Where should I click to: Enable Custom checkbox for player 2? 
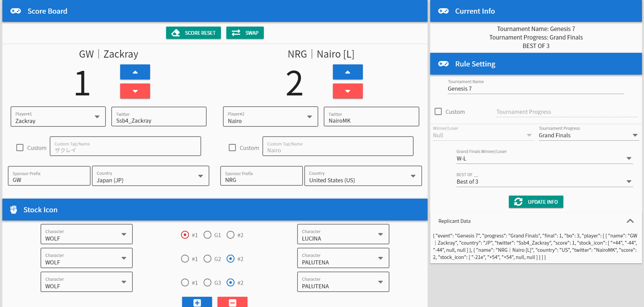click(232, 148)
